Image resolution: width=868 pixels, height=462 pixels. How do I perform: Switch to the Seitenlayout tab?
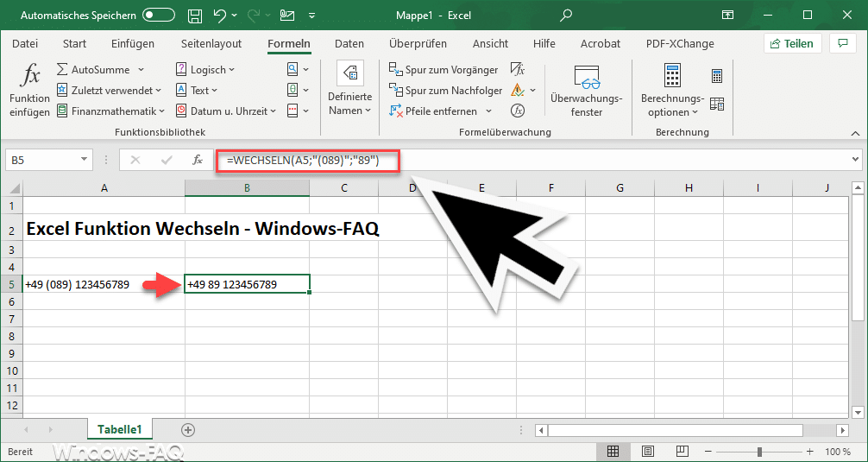[211, 44]
